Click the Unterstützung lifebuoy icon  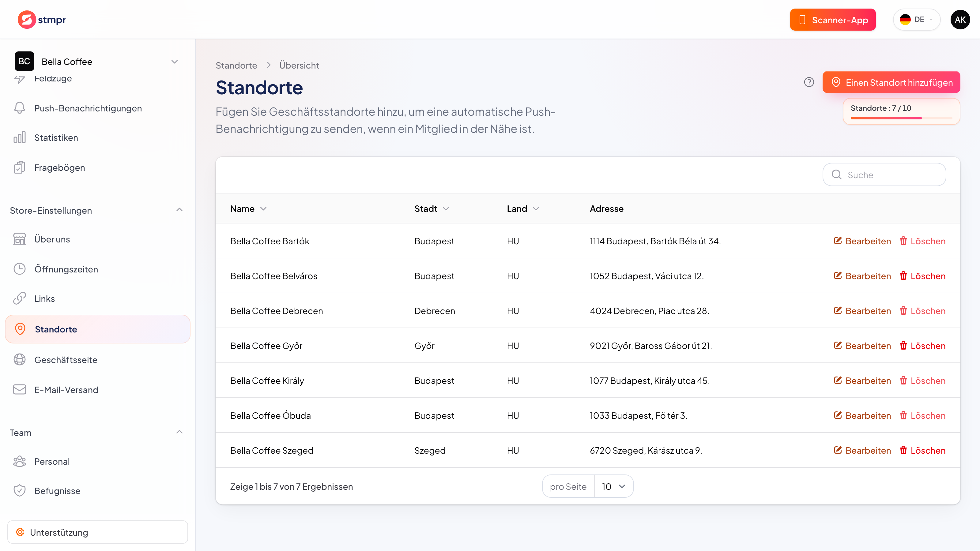[x=20, y=532]
